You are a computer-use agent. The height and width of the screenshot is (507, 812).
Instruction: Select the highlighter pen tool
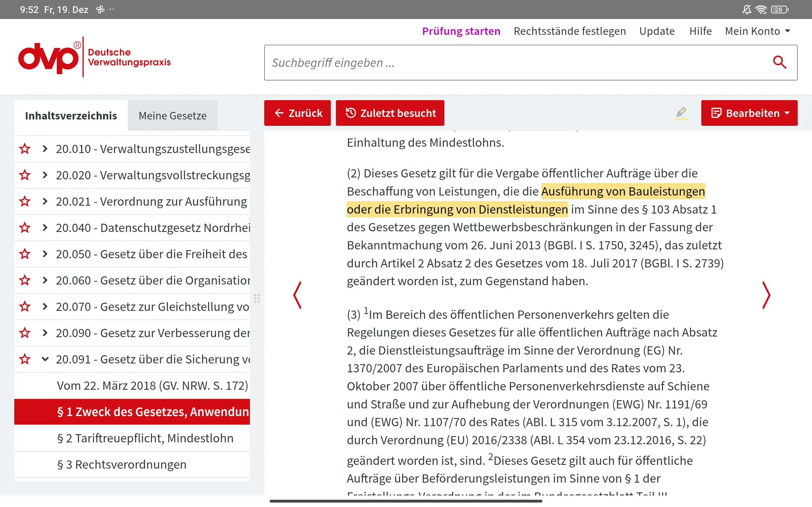(681, 113)
